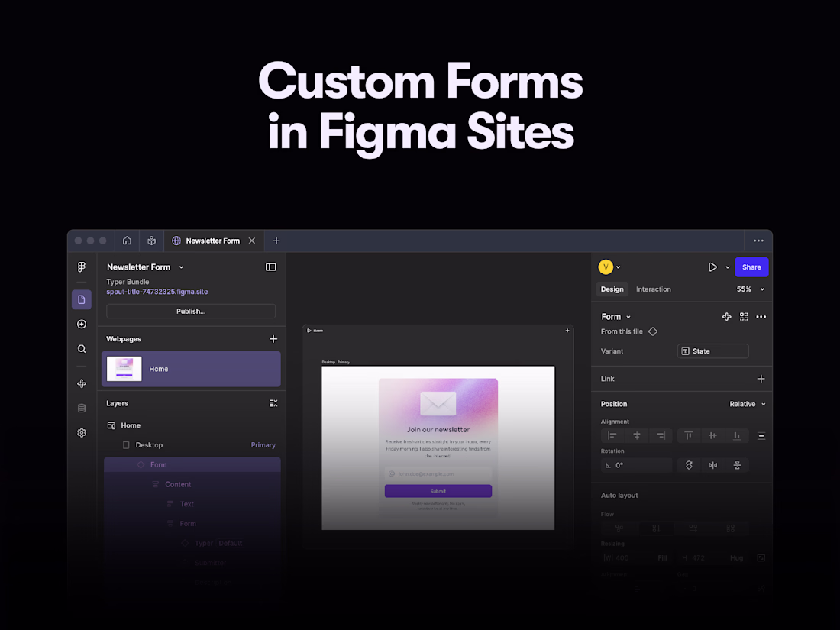Click diamond icon next to From this file
Image resolution: width=840 pixels, height=630 pixels.
click(x=653, y=331)
